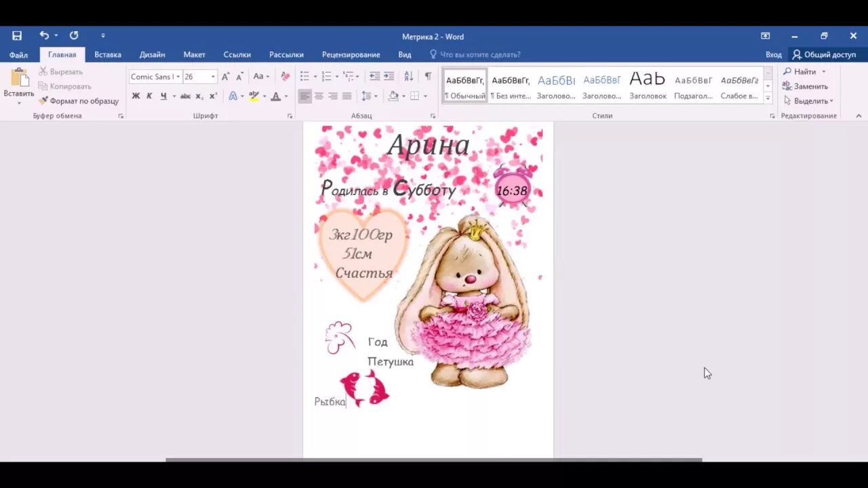
Task: Click the paragraph borders icon
Action: [414, 96]
